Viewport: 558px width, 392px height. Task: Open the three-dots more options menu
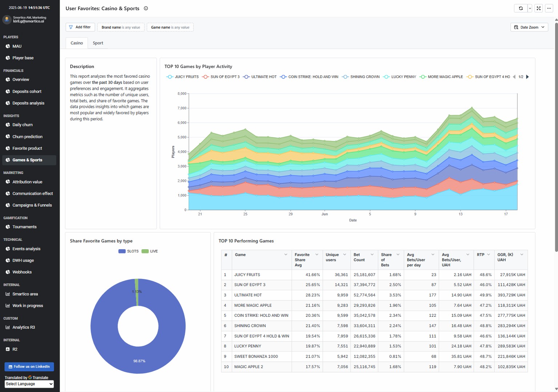(x=549, y=8)
